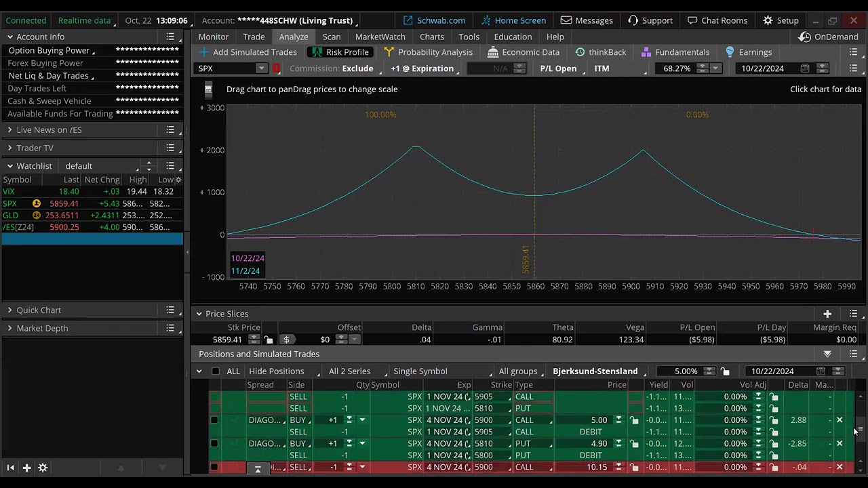Collapse the Watchlist gadget
This screenshot has width=868, height=488.
click(10, 166)
